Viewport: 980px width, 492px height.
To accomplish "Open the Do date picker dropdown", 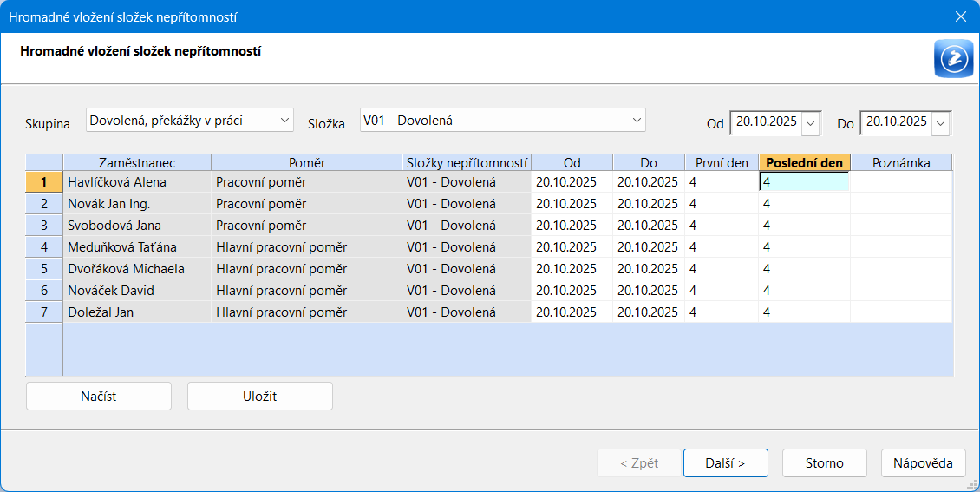I will 941,124.
